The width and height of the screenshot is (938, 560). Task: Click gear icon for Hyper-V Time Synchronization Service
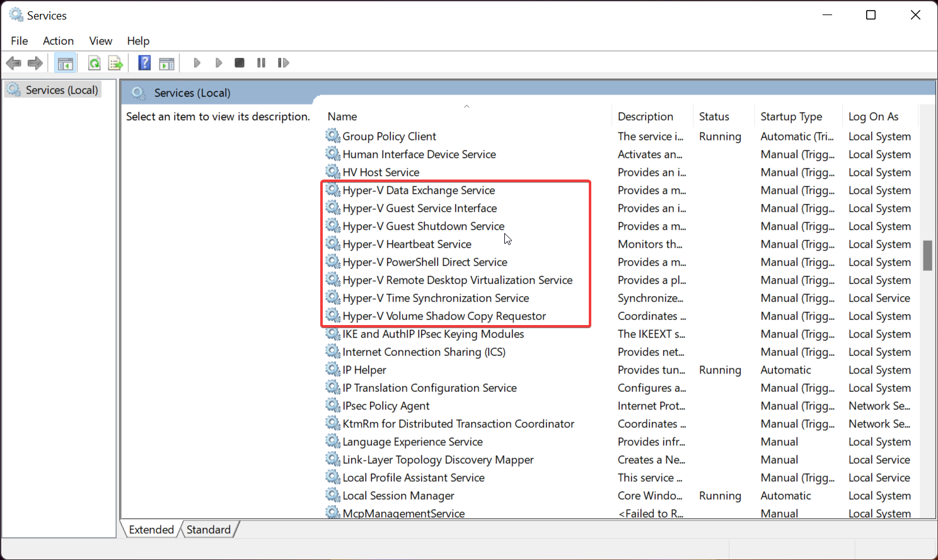pos(333,298)
